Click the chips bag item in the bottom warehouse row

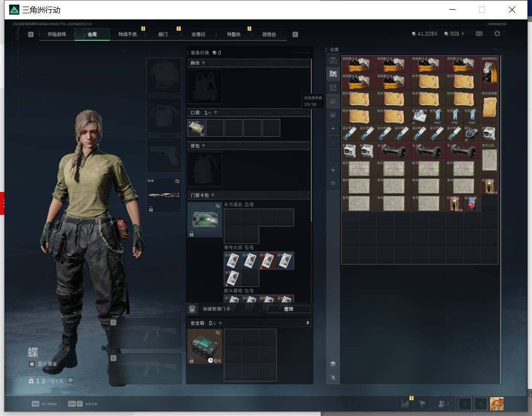coord(472,203)
